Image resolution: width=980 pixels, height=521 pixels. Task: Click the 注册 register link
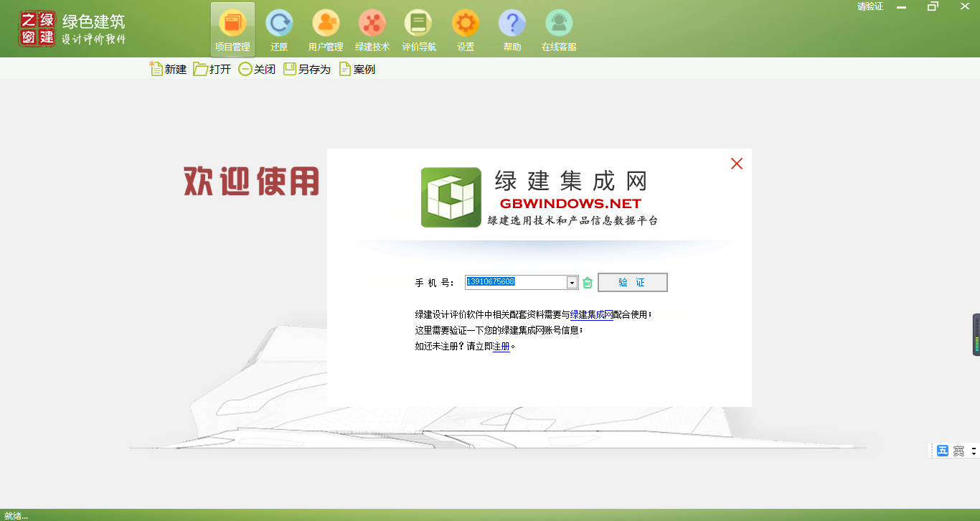point(501,346)
